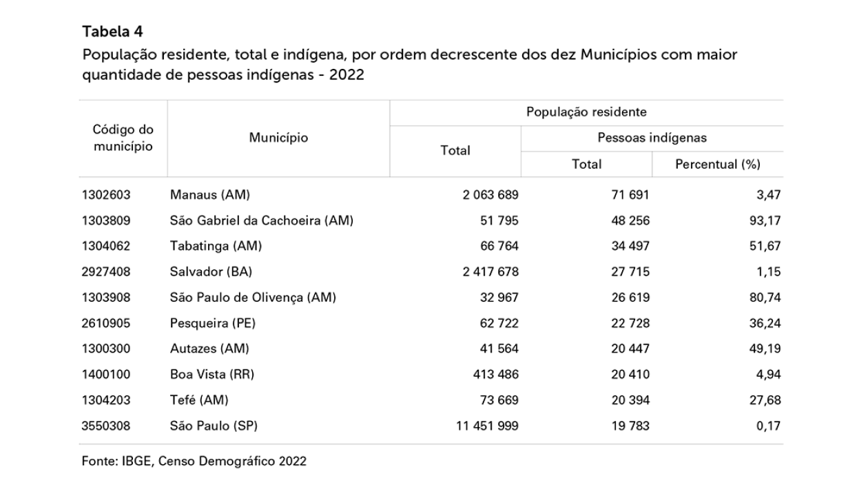Screen dimensions: 868x496
Task: Select the "Tabatinga (AM)" municipality cell
Action: pyautogui.click(x=216, y=247)
